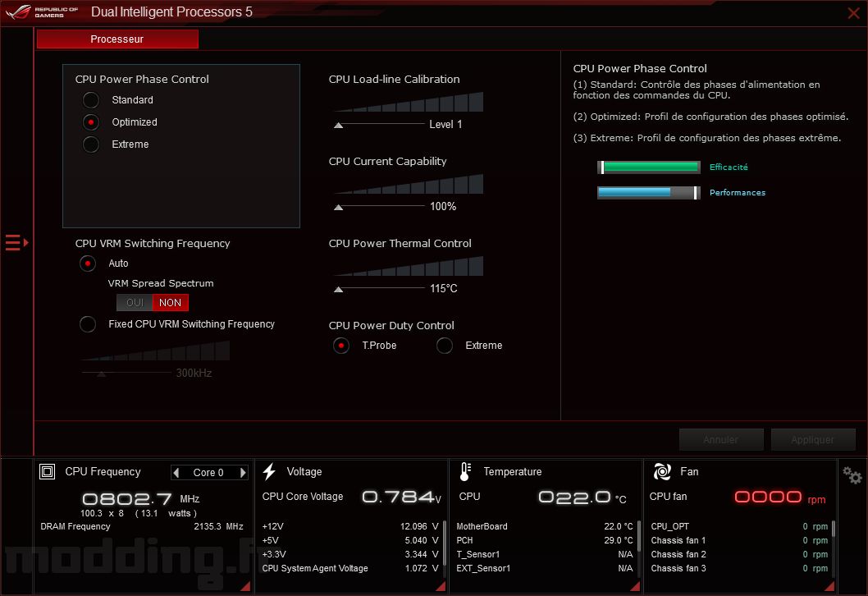Click the Fan panel icon
The image size is (868, 596).
[662, 471]
